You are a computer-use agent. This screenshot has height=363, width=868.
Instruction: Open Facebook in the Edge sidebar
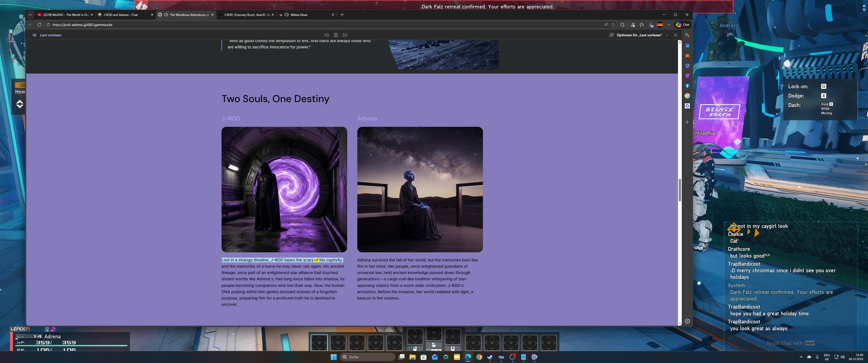[687, 86]
